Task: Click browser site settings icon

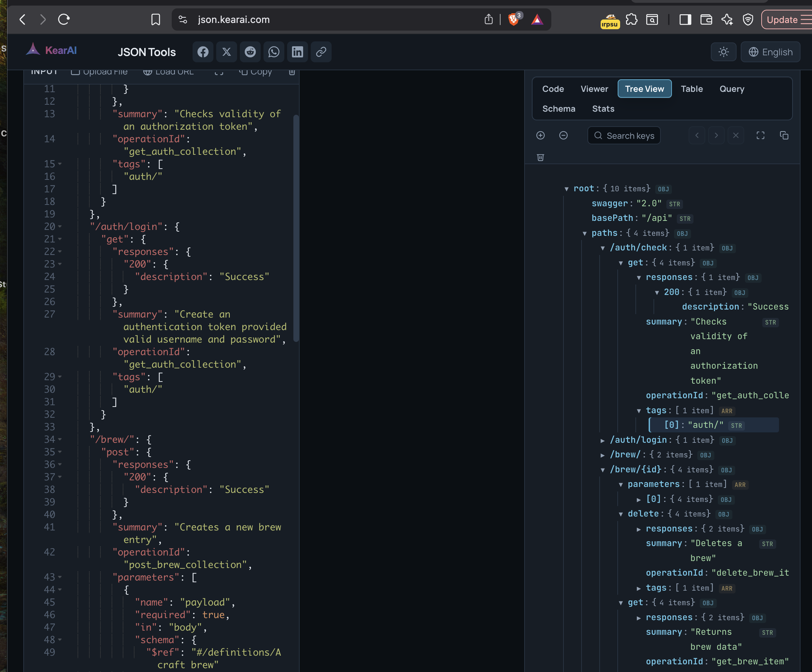Action: (183, 19)
